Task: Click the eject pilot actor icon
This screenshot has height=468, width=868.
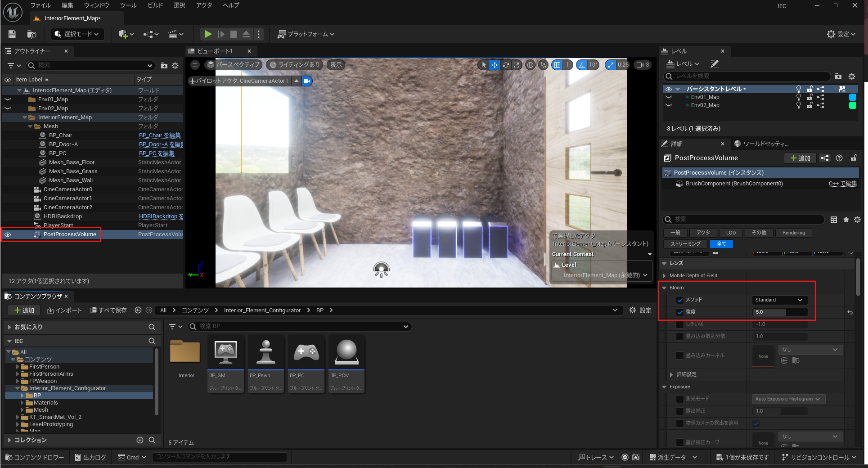Action: pyautogui.click(x=297, y=81)
